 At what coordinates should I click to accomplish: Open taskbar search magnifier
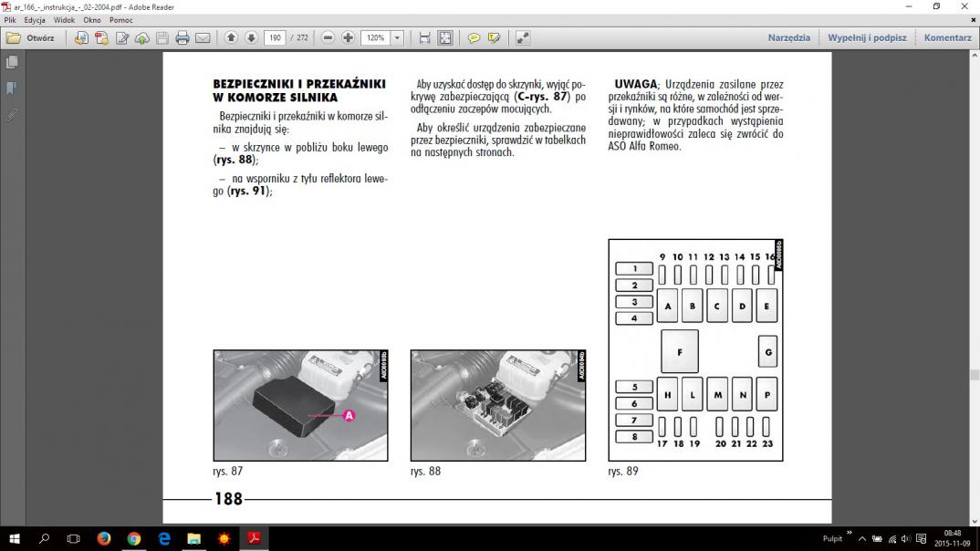click(x=44, y=538)
